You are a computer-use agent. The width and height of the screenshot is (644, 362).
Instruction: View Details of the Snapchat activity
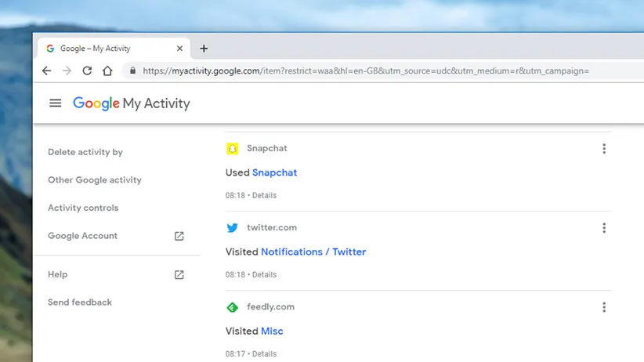click(x=264, y=195)
